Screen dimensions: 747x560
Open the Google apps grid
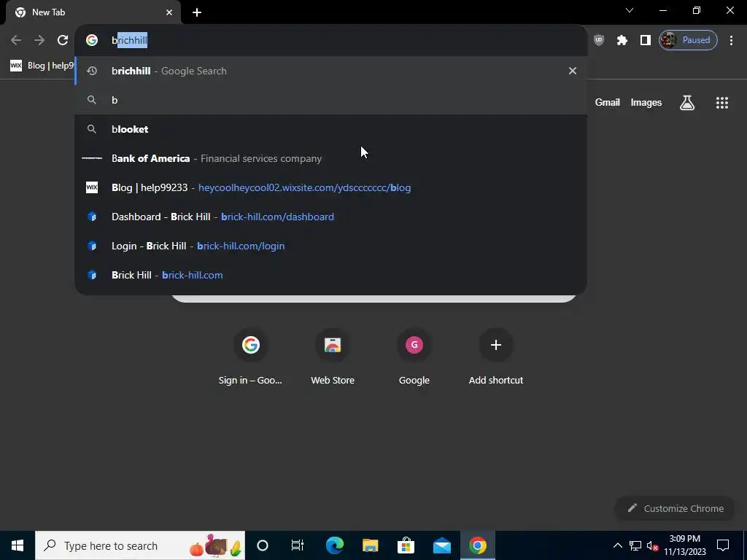(x=722, y=102)
